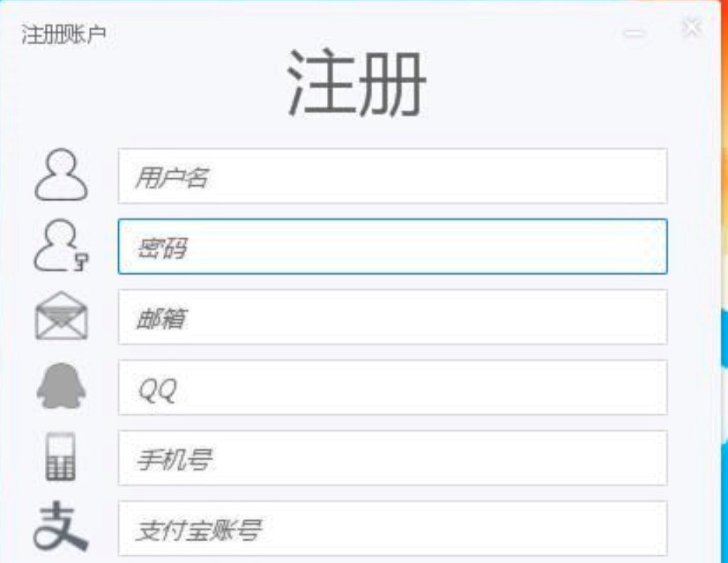The image size is (728, 563).
Task: Minimize the 注册账户 window
Action: (x=635, y=33)
